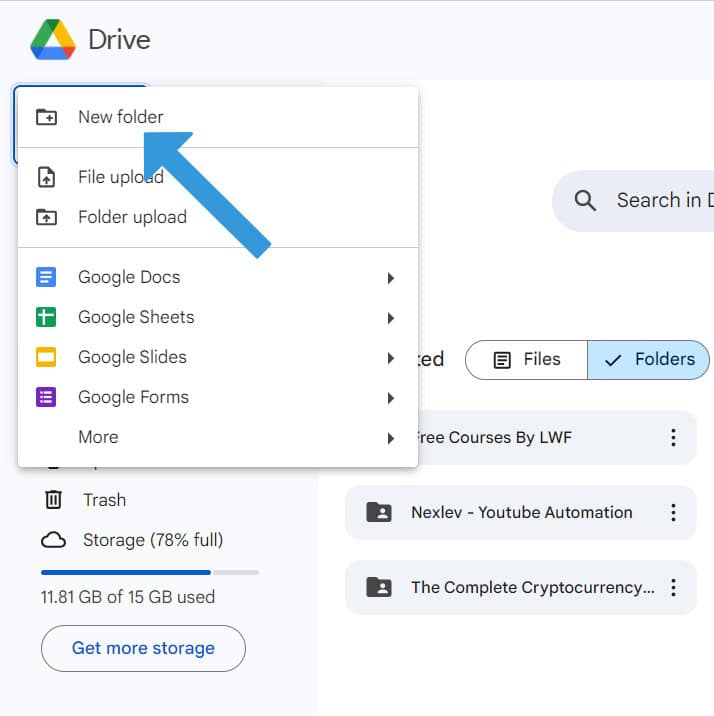This screenshot has height=716, width=714.
Task: Expand the Google Forms submenu arrow
Action: [x=390, y=398]
